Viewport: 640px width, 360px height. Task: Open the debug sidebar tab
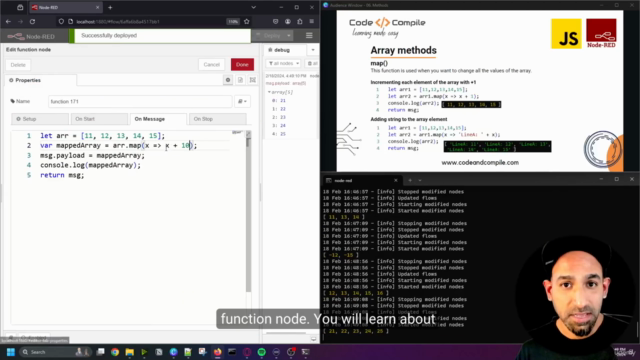tap(285, 50)
